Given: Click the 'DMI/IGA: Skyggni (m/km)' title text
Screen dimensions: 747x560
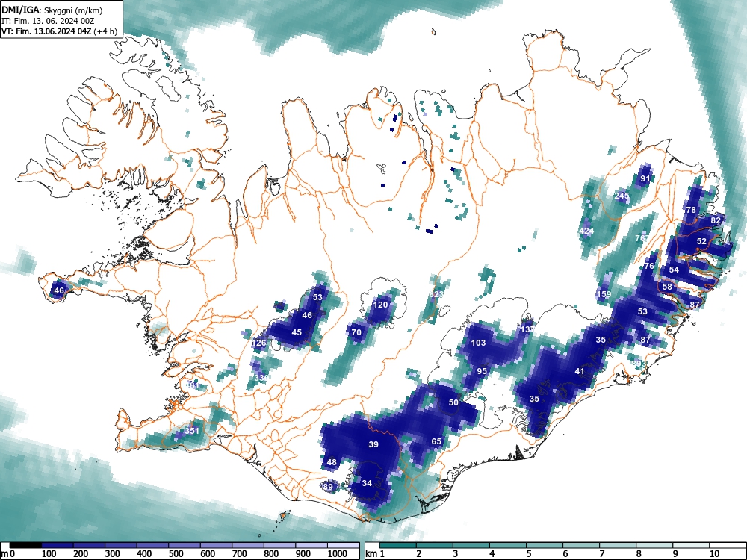Looking at the screenshot, I should point(52,10).
